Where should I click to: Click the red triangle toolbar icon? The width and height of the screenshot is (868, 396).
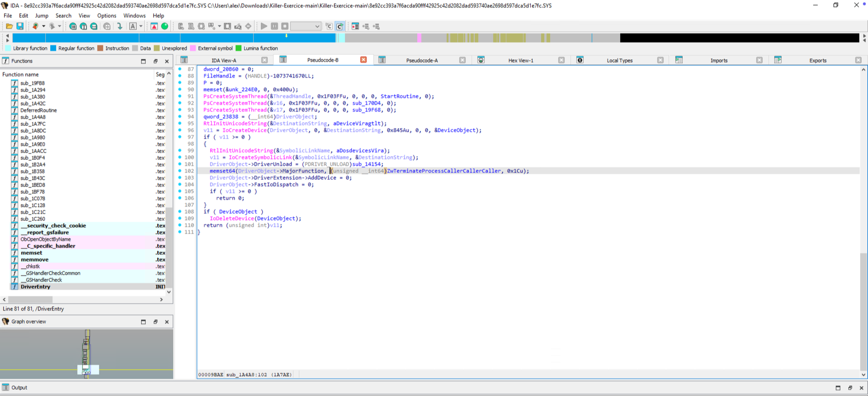(154, 26)
